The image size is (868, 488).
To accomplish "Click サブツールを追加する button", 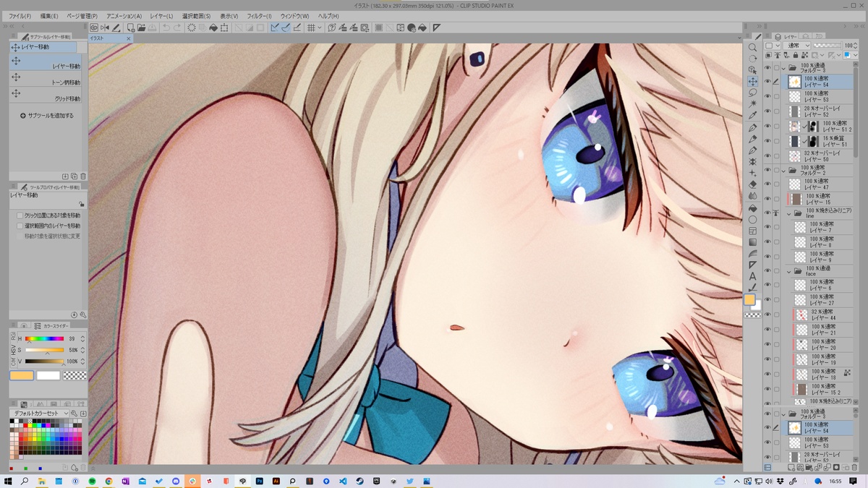I will coord(46,116).
